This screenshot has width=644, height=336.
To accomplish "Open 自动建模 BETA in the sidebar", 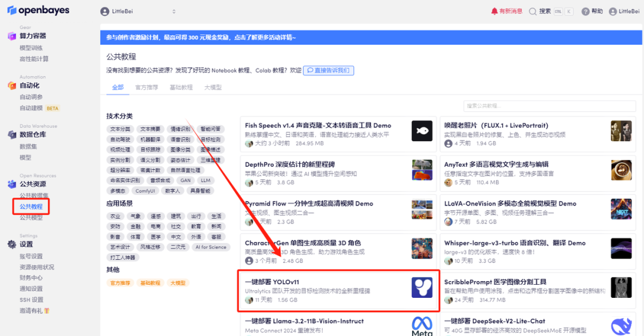I will tap(39, 108).
